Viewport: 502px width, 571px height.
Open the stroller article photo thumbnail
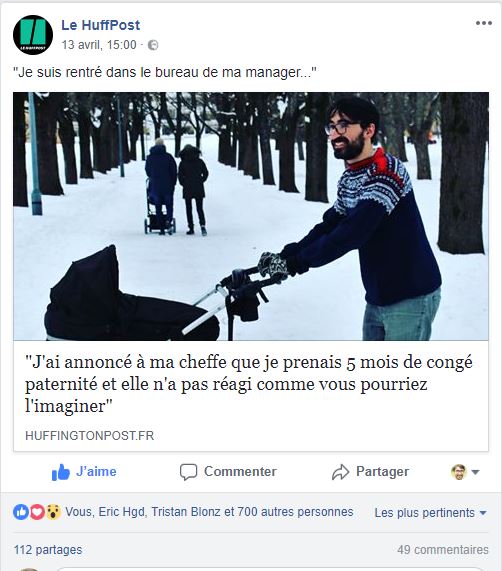point(251,216)
